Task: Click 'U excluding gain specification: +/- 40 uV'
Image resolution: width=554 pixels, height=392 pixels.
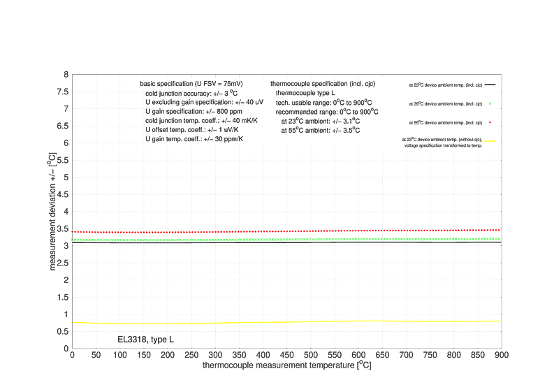Action: coord(204,102)
